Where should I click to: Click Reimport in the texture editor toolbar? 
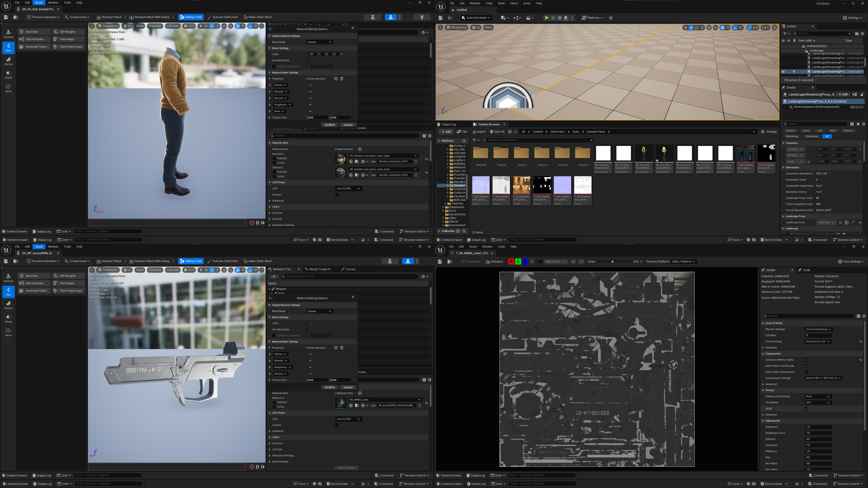[494, 262]
